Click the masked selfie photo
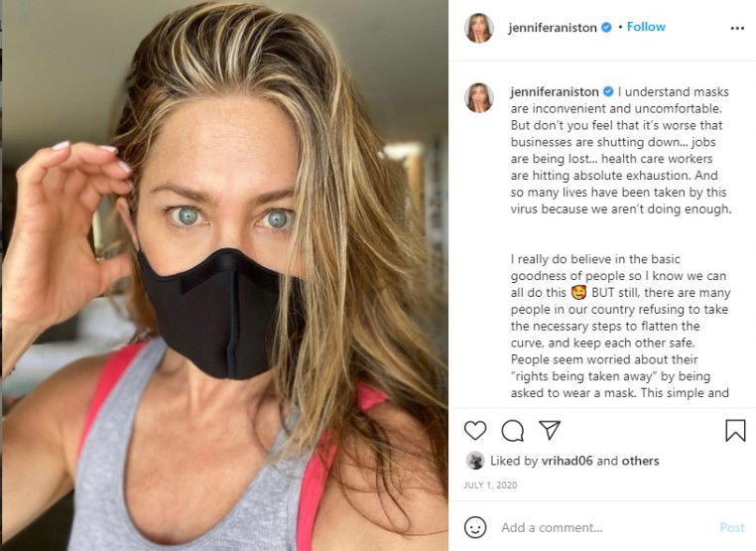The width and height of the screenshot is (756, 551). click(224, 276)
